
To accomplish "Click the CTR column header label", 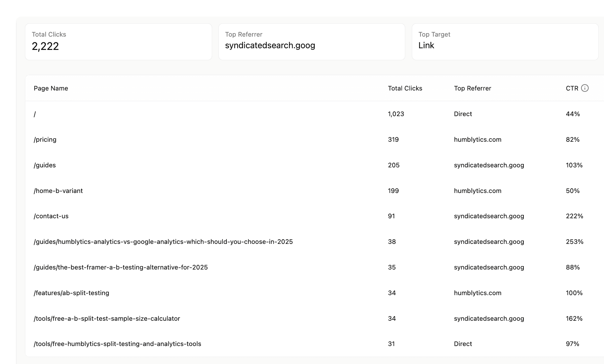I will tap(572, 88).
